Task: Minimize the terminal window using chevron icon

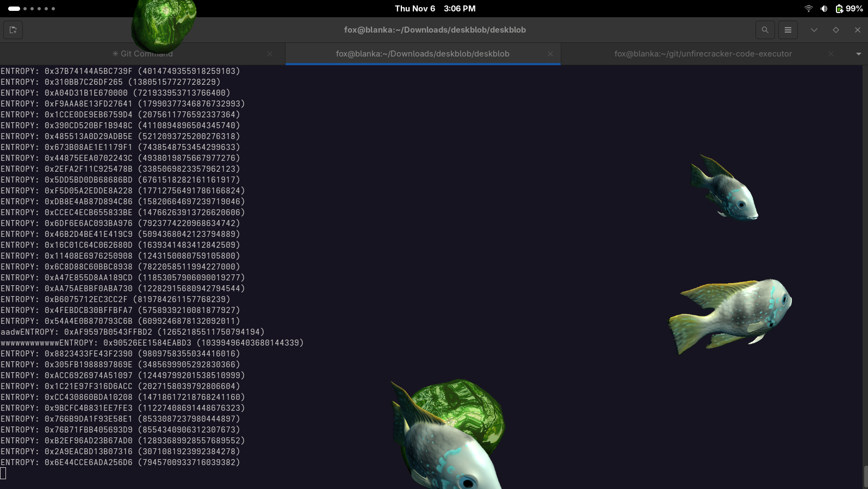Action: [x=814, y=30]
